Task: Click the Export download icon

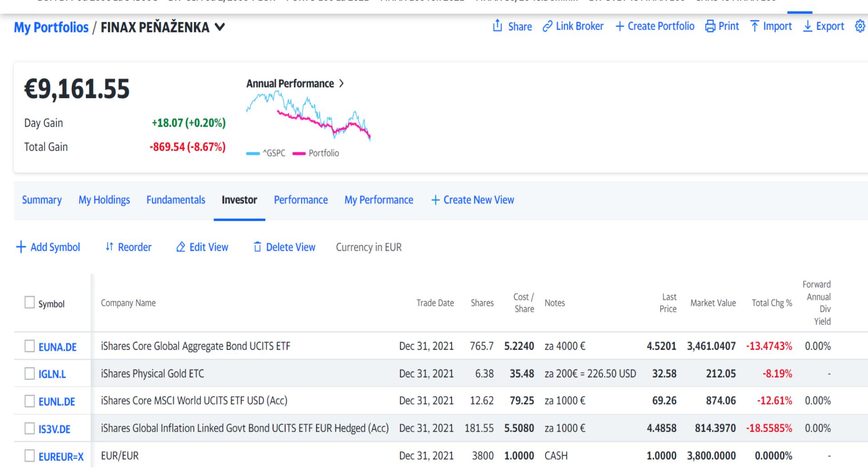Action: (x=807, y=26)
